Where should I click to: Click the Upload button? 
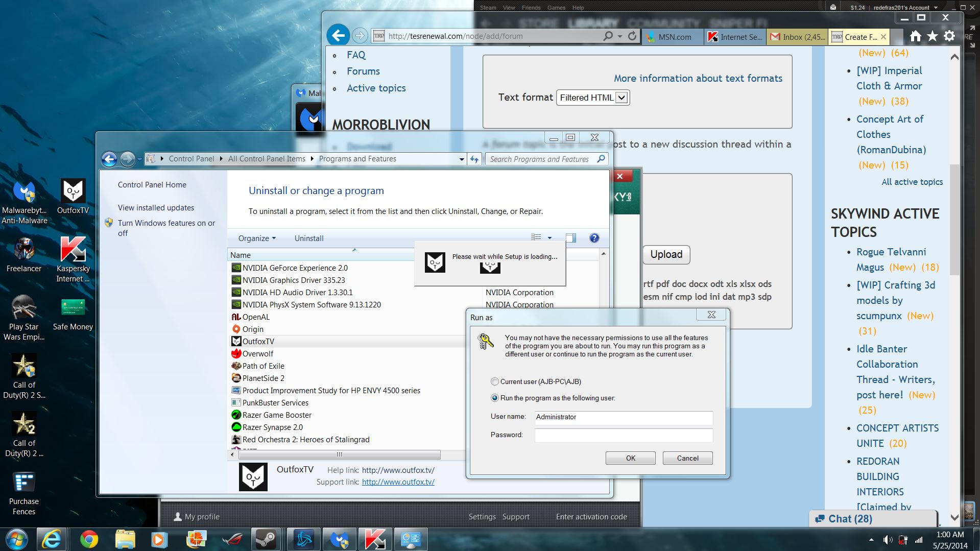click(x=666, y=254)
